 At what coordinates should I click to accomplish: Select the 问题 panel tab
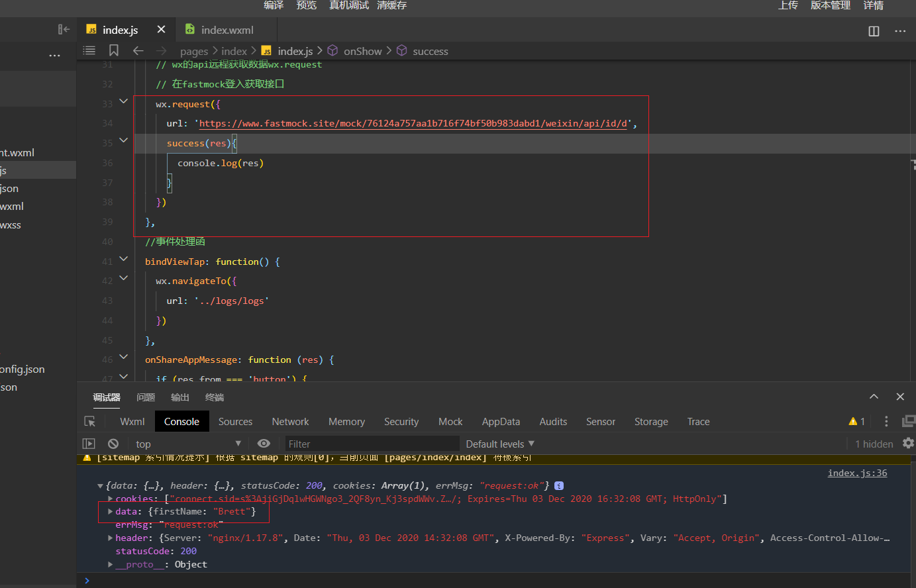146,397
